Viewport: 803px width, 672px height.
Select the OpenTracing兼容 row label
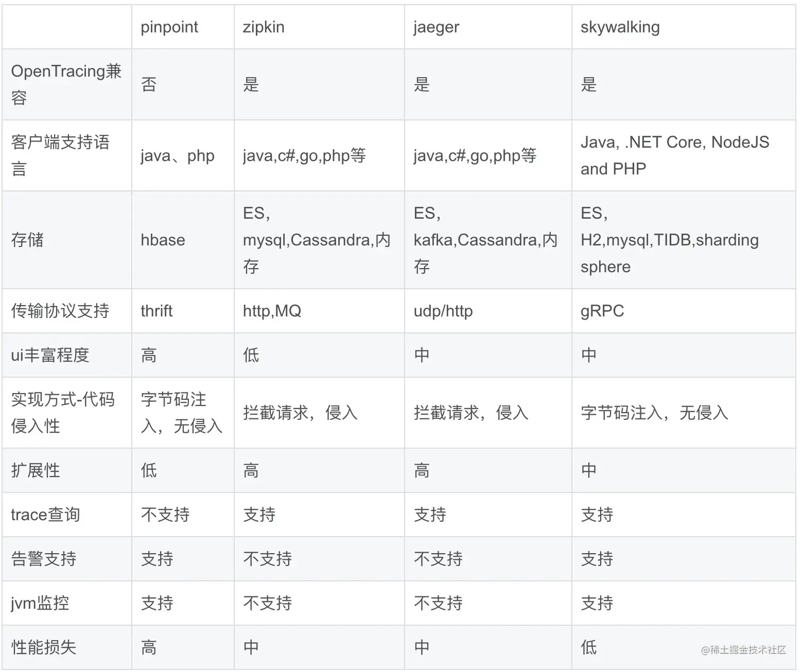(66, 84)
